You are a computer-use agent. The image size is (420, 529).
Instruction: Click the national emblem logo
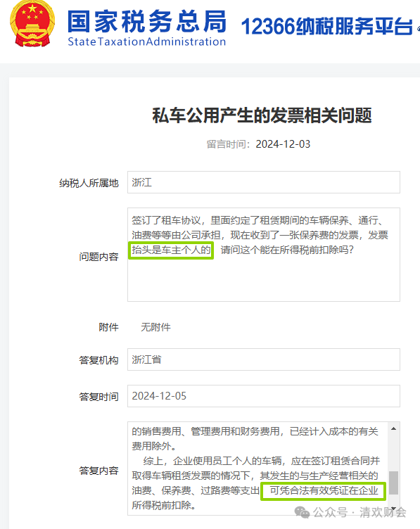coord(32,23)
